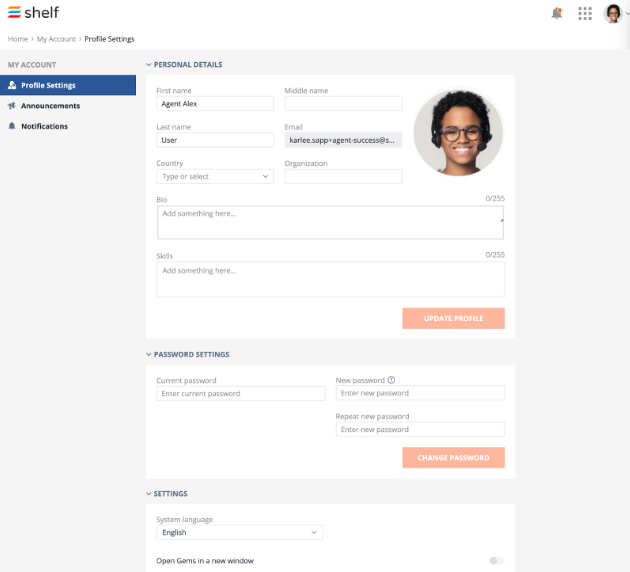Viewport: 630px width, 572px height.
Task: Open Notifications in sidebar
Action: [68, 126]
